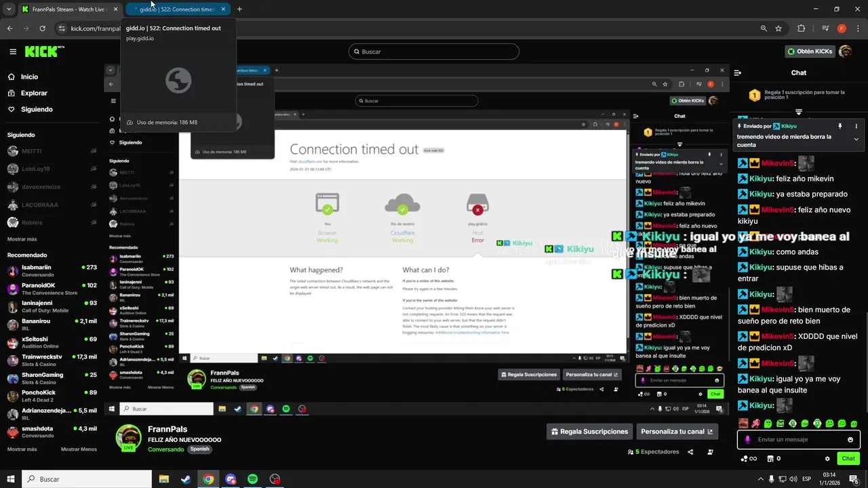The image size is (868, 488).
Task: Click the 5 Espectadores viewer count
Action: [x=653, y=452]
